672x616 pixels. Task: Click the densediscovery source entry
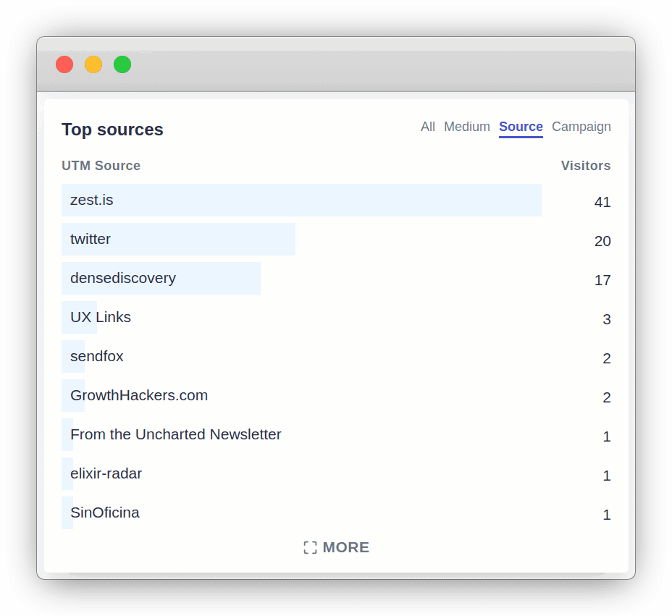(122, 278)
